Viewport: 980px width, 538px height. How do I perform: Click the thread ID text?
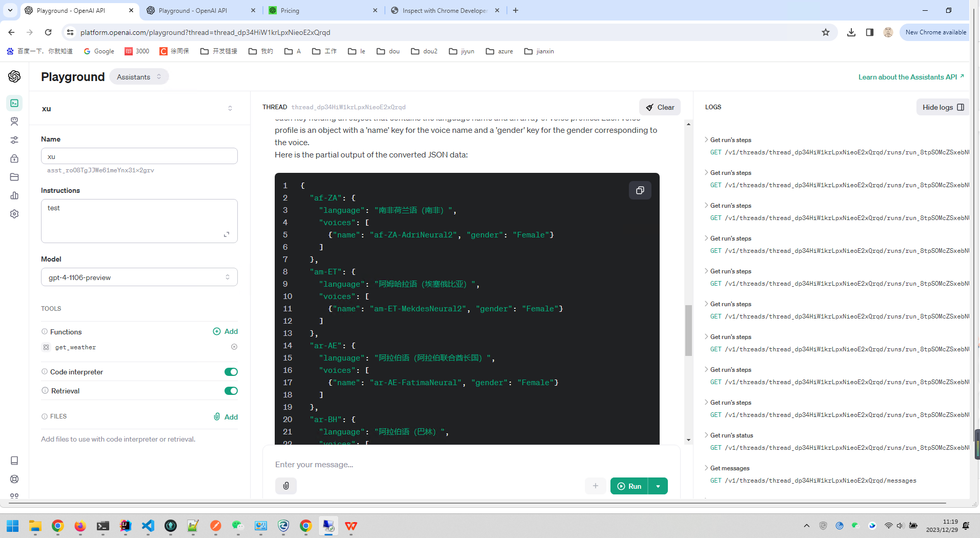click(349, 107)
